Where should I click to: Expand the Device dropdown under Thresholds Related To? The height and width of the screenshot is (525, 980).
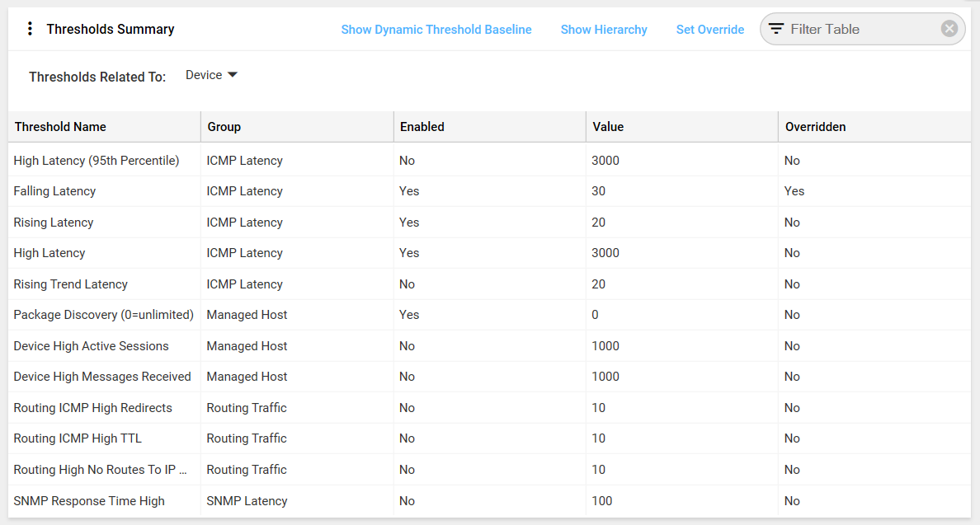tap(211, 75)
